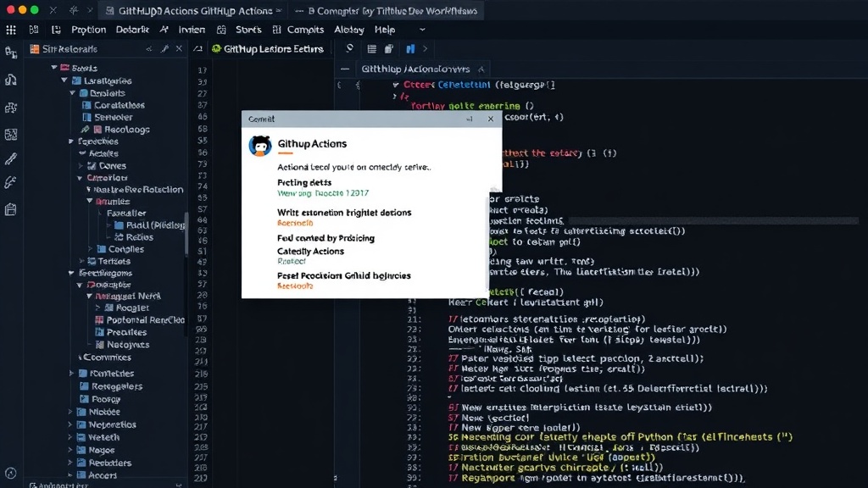
Task: Click the pin icon in the Sitr Reloraric header
Action: tap(164, 49)
